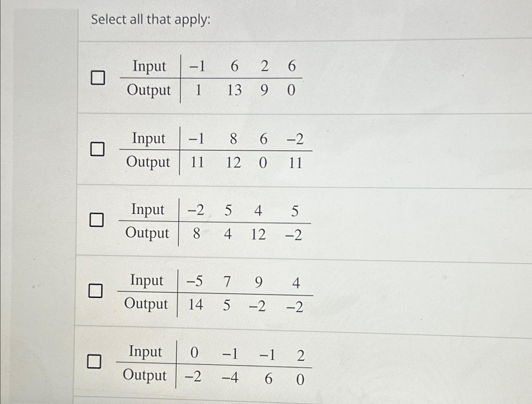Click the -5 input in the fourth table
Viewport: 532px width, 404px height.
(x=194, y=280)
